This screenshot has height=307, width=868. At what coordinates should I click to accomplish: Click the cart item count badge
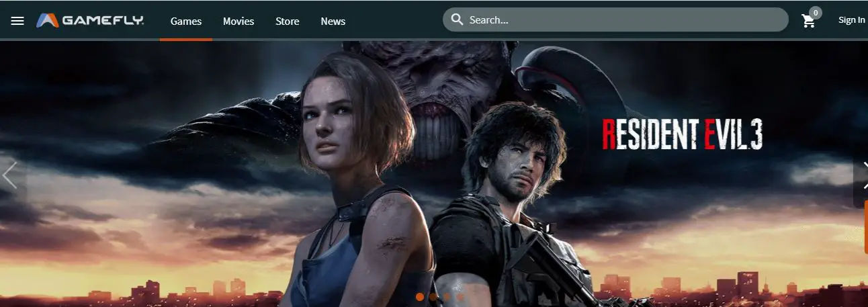click(x=816, y=12)
